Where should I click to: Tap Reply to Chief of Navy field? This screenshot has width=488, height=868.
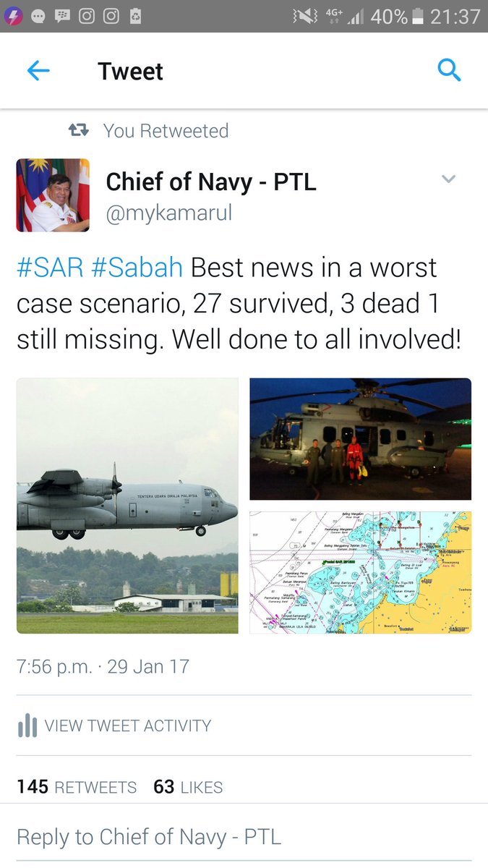pos(244,837)
